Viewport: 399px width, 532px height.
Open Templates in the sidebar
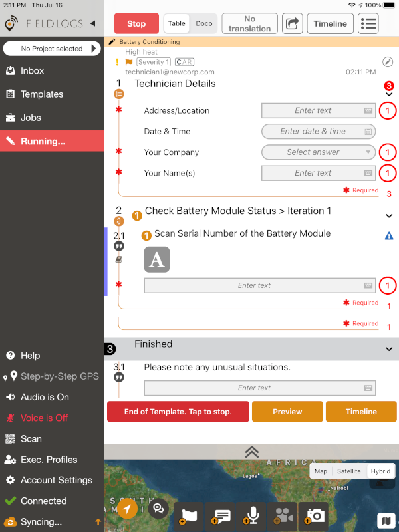[x=42, y=94]
